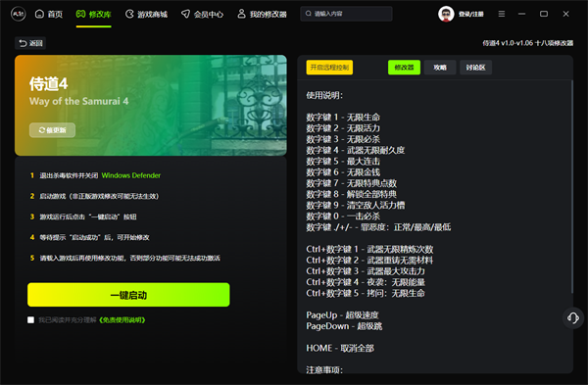Viewport: 588px width, 385px height.
Task: Click 登录/注册 login register link
Action: tap(471, 15)
